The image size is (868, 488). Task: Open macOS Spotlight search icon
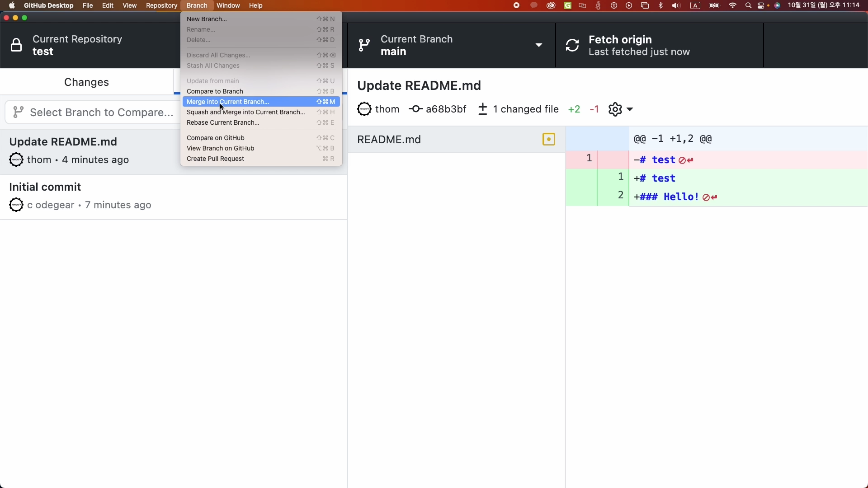[x=748, y=5]
